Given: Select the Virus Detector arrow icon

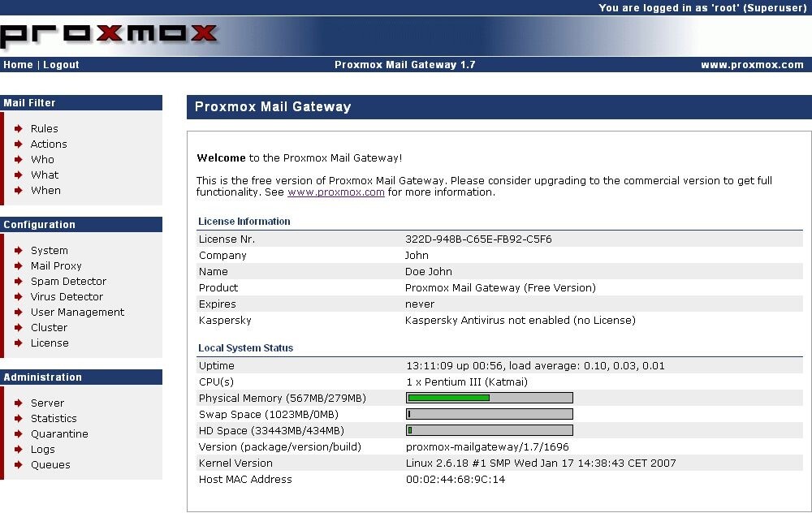Looking at the screenshot, I should [18, 296].
